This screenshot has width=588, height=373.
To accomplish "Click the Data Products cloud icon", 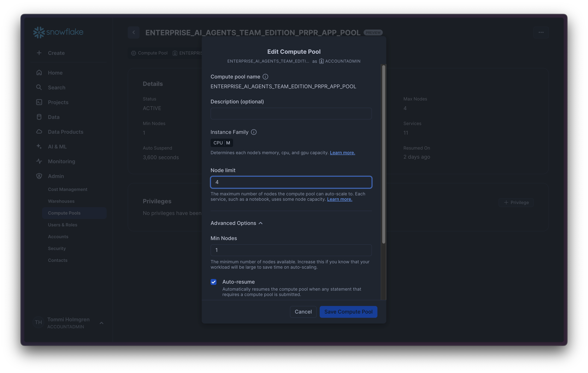I will tap(39, 132).
